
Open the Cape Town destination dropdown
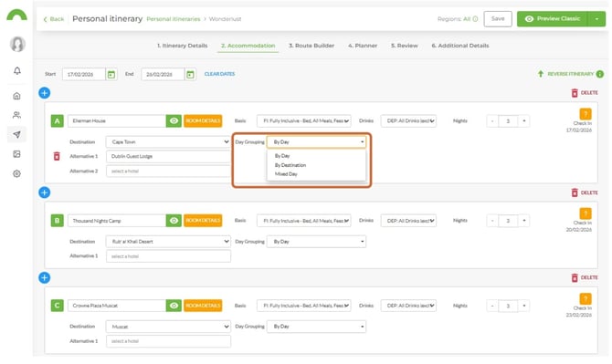coord(168,141)
